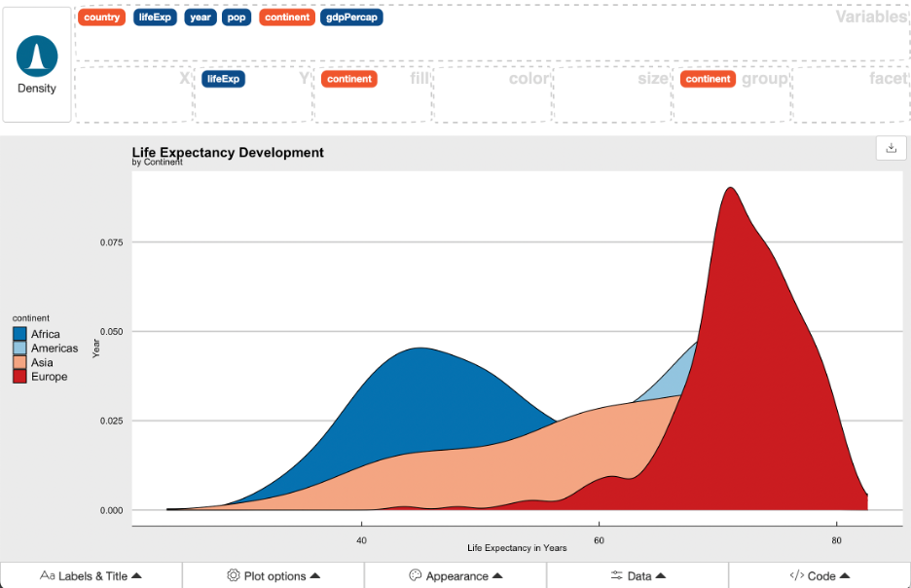Click the 0.050 y-axis tick label
The width and height of the screenshot is (911, 588).
click(112, 332)
